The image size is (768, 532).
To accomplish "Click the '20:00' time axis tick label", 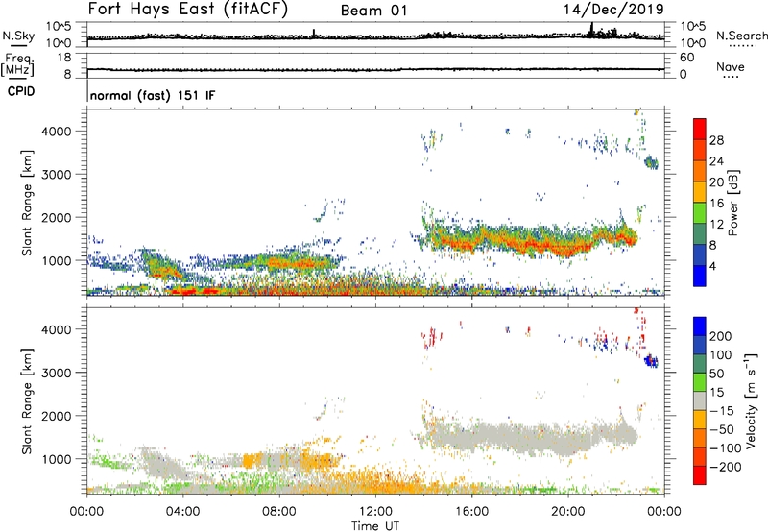I will pos(567,512).
